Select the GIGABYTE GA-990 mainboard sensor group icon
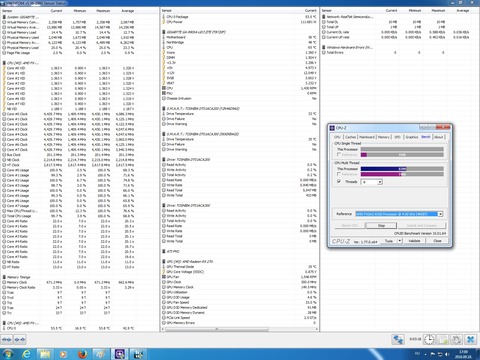The height and width of the screenshot is (360, 480). tap(164, 32)
